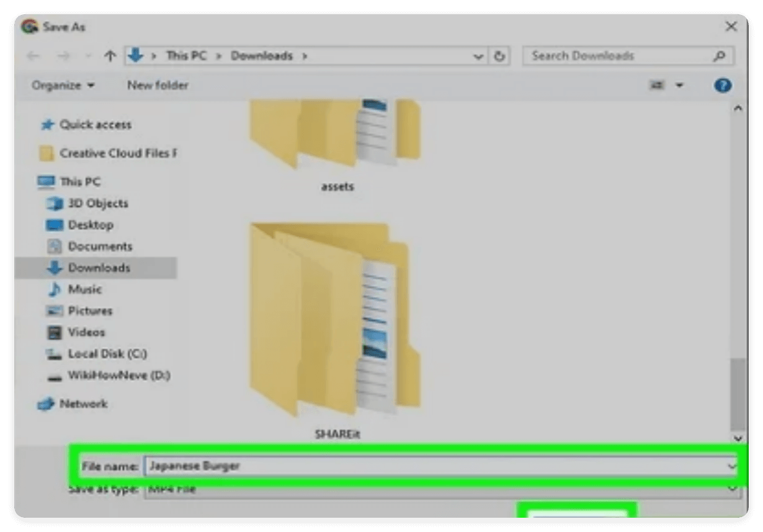The height and width of the screenshot is (532, 763).
Task: Create a New folder
Action: (x=156, y=86)
